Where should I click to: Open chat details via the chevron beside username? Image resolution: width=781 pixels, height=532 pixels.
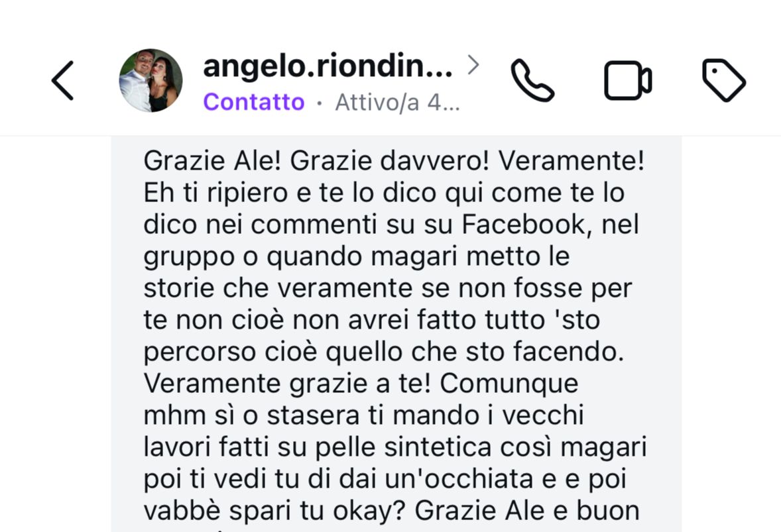(x=473, y=65)
